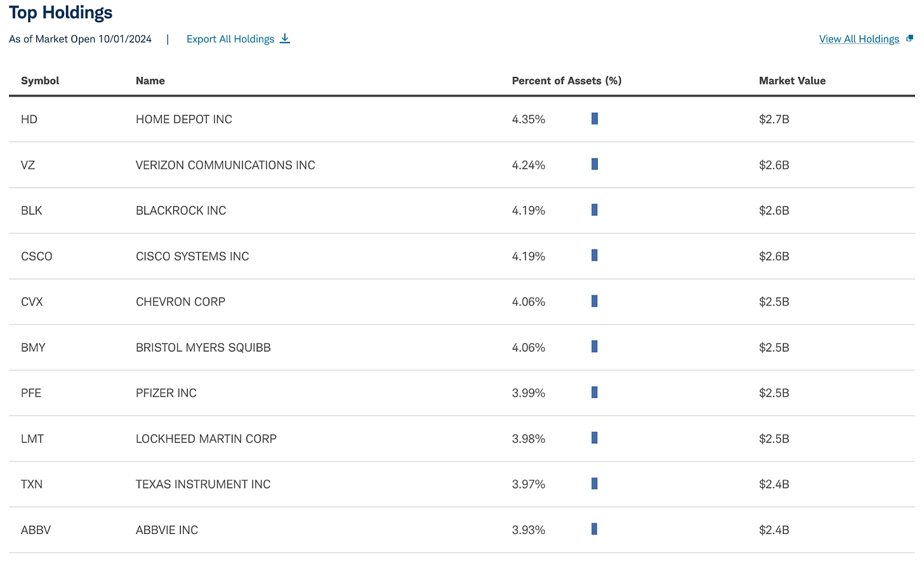
Task: Click the 4.19% value in the Cisco row
Action: point(529,257)
